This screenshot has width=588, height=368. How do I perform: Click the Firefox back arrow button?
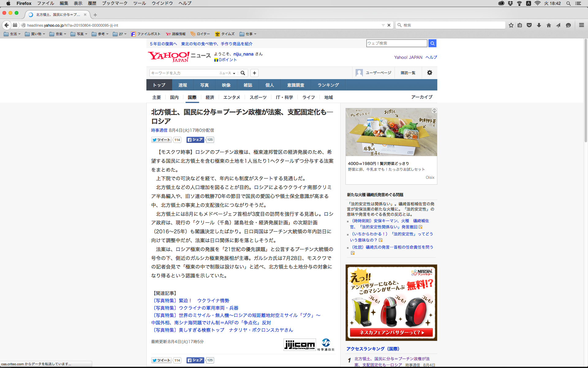point(6,25)
